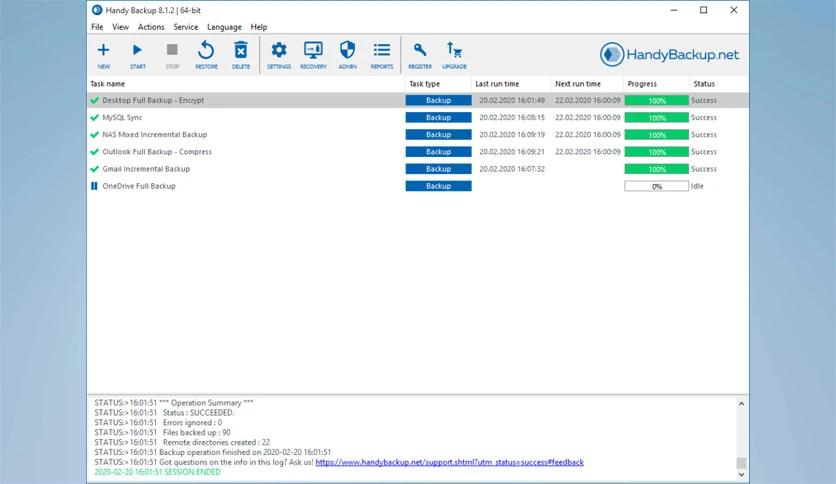
Task: Click Success status of Outlook Full Backup
Action: [x=704, y=151]
